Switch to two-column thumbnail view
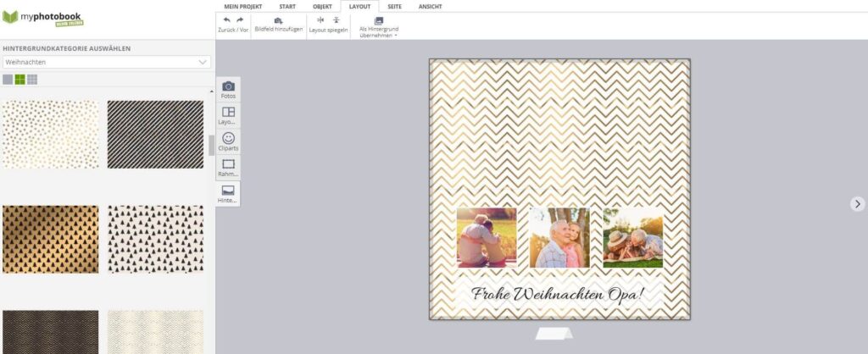Image resolution: width=868 pixels, height=354 pixels. coord(20,80)
